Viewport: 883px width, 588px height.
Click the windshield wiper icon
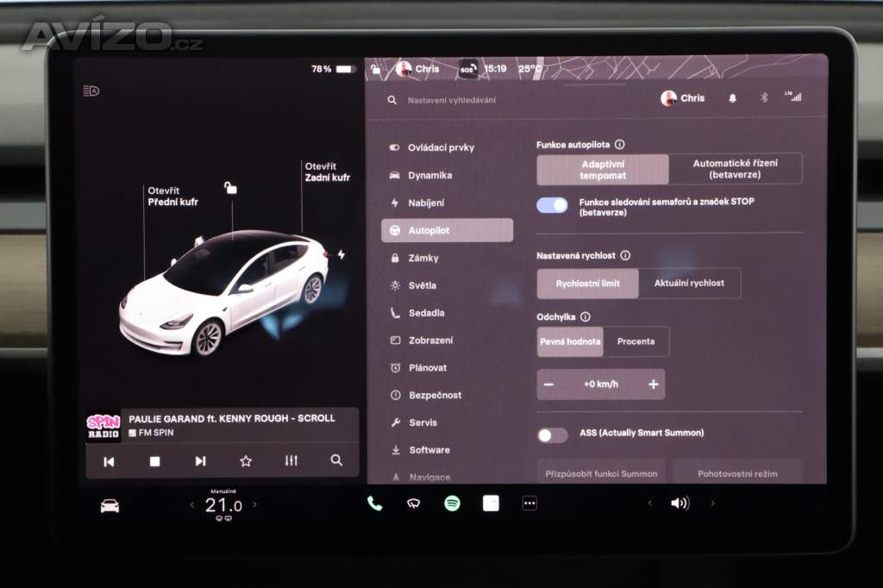click(x=413, y=504)
